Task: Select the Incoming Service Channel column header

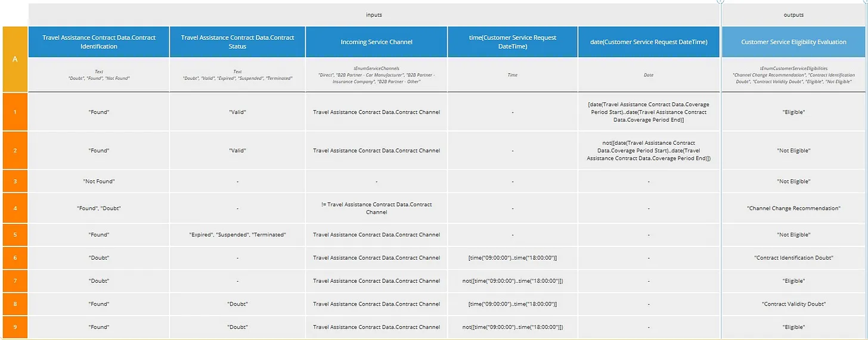Action: tap(376, 42)
